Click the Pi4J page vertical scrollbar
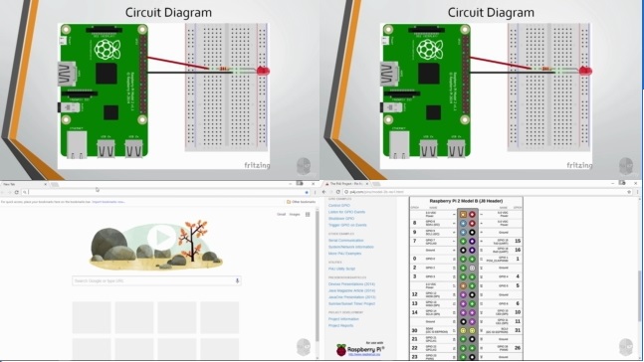The height and width of the screenshot is (362, 644). pyautogui.click(x=640, y=295)
